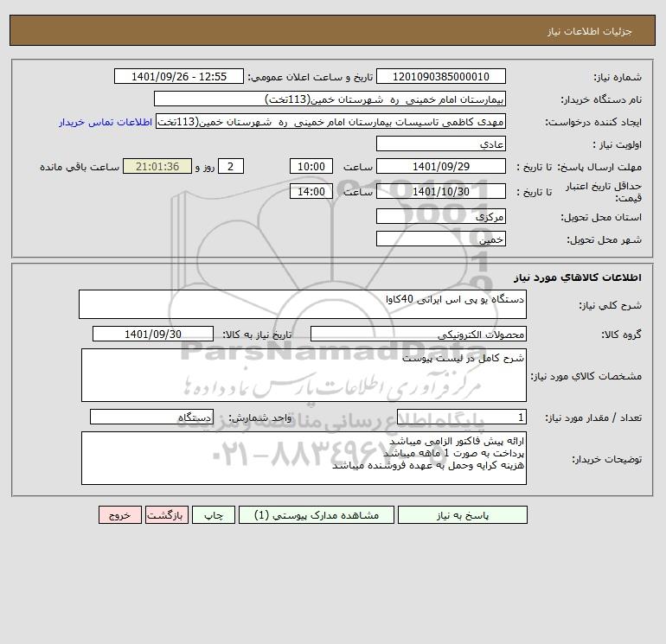
Task: Click the request creator field مهدی کاظمی
Action: [330, 121]
